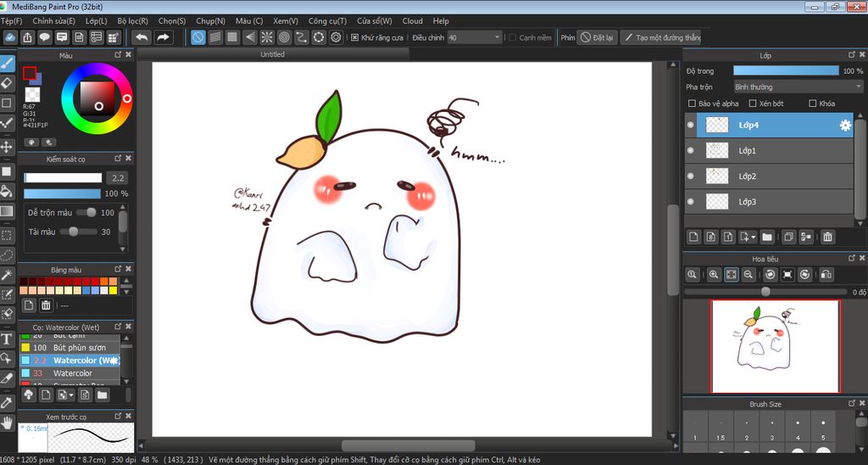
Task: Flip canvas view in navigator
Action: (826, 274)
